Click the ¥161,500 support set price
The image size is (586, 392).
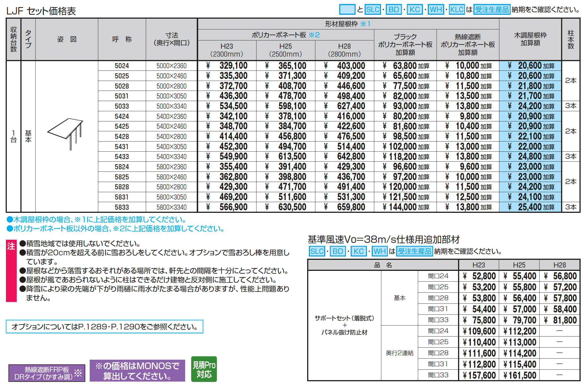[520, 375]
